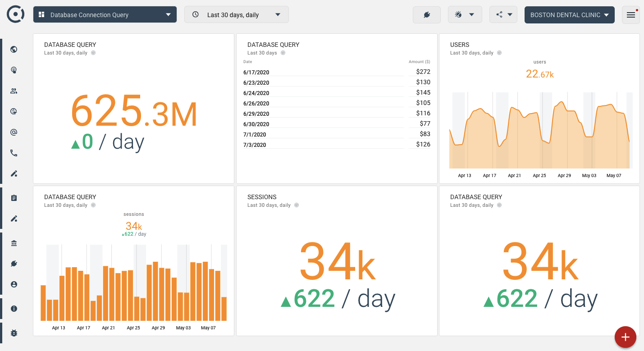
Task: Click the app logo in the top-left corner
Action: click(15, 14)
